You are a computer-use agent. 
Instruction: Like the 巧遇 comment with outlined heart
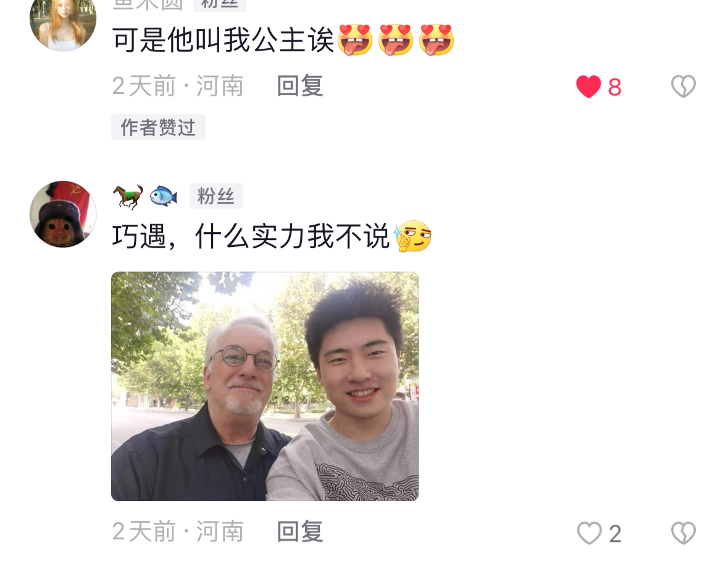tap(589, 533)
